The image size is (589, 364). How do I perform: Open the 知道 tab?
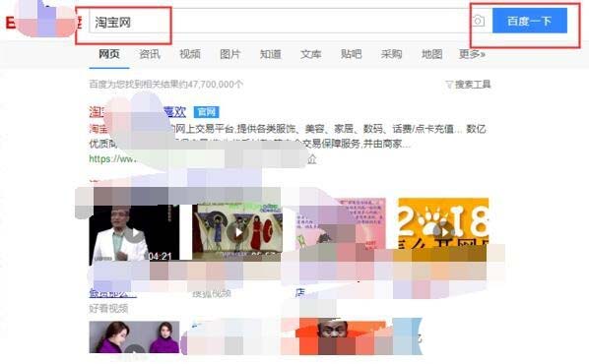[x=271, y=54]
